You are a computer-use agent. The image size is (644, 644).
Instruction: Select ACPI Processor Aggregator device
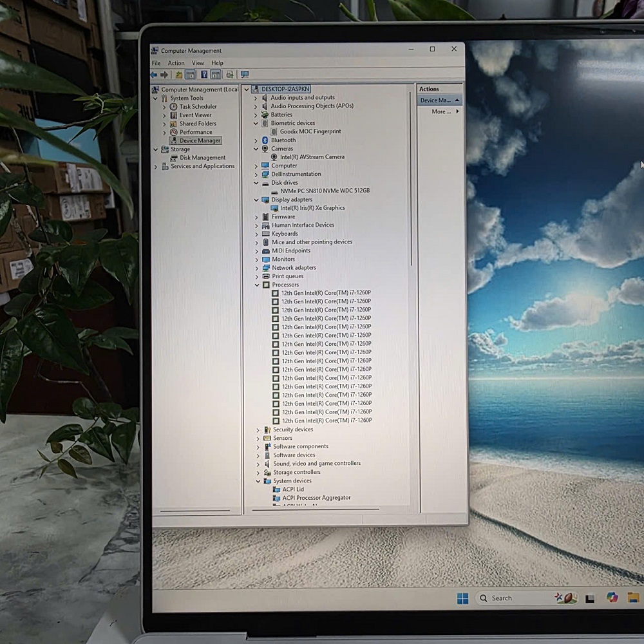pyautogui.click(x=316, y=498)
